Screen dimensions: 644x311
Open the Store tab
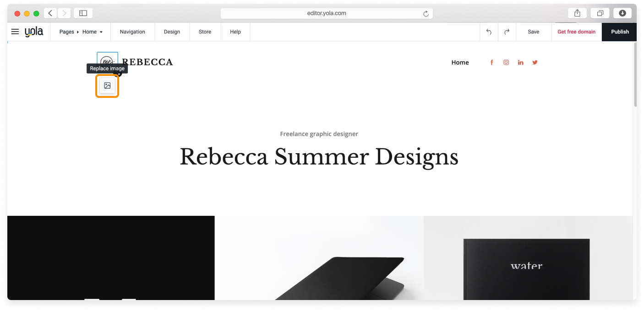coord(205,32)
